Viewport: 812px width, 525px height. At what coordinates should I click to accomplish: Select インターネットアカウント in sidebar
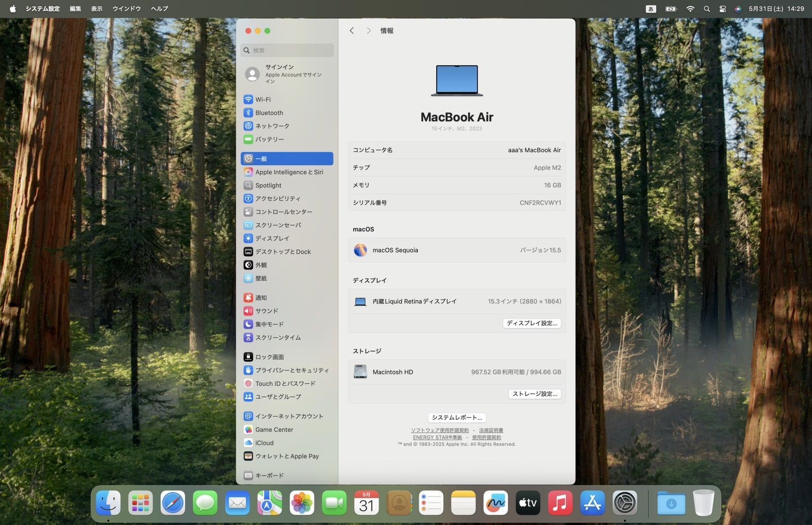click(x=286, y=416)
